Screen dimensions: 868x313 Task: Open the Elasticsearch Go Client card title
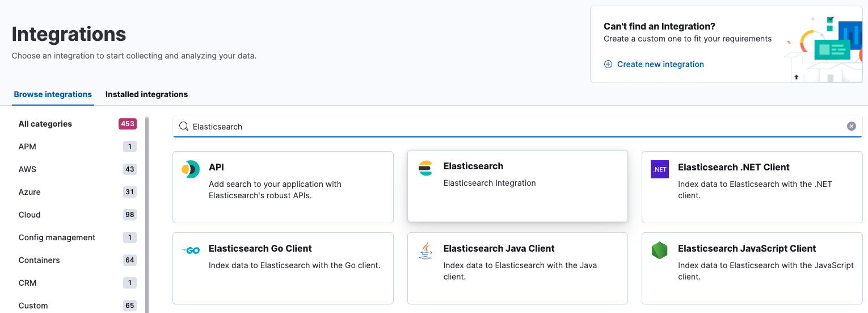pos(260,248)
